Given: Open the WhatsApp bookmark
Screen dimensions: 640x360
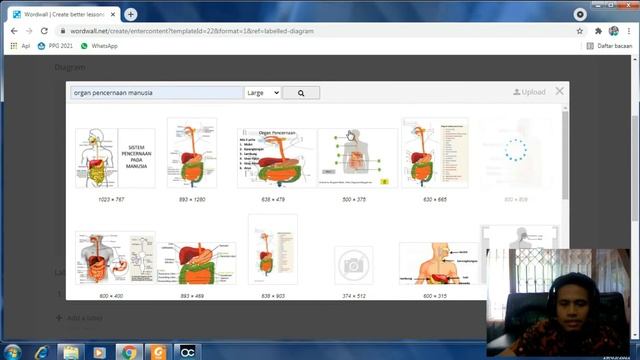Looking at the screenshot, I should point(99,46).
